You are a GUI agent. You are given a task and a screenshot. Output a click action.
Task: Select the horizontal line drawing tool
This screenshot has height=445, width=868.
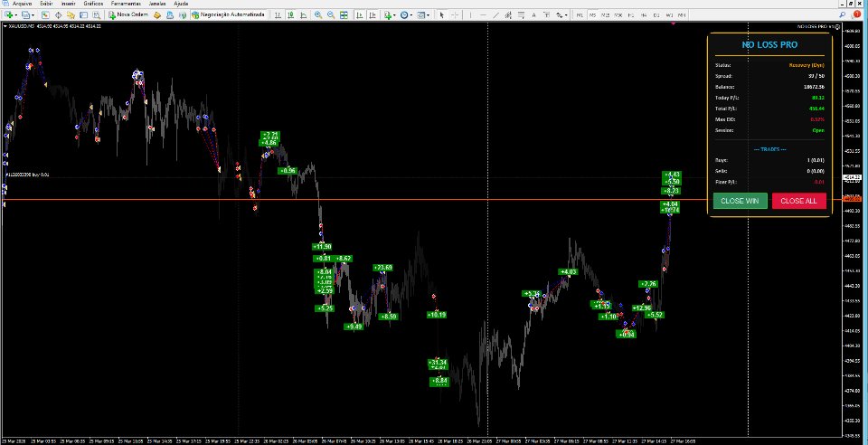point(483,15)
